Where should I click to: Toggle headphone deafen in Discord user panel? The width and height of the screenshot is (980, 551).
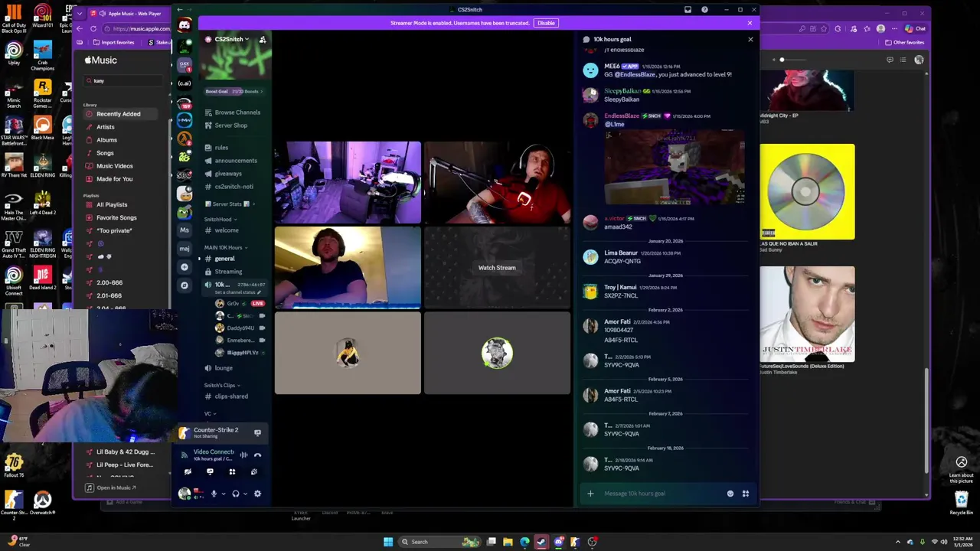(x=236, y=494)
